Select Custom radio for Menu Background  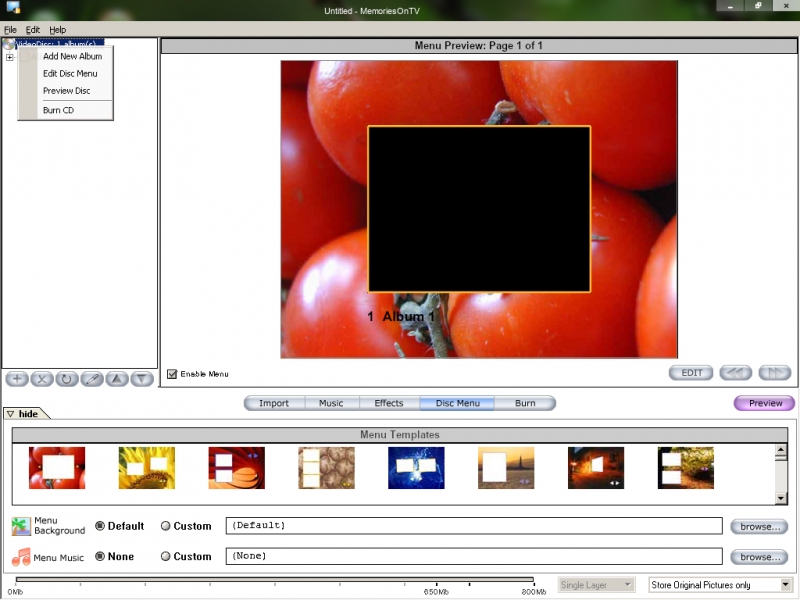tap(166, 526)
